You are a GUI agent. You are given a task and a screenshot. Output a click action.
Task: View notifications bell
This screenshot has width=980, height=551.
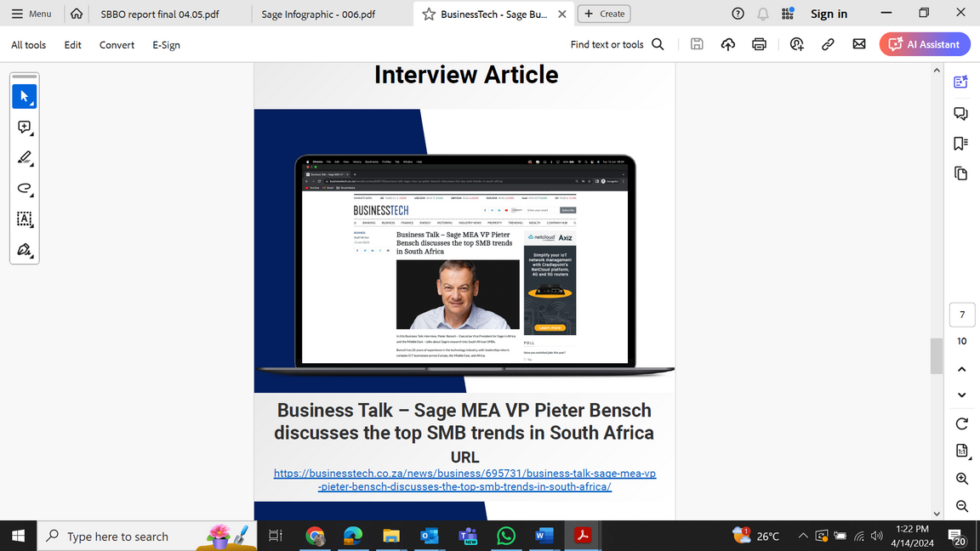(762, 14)
